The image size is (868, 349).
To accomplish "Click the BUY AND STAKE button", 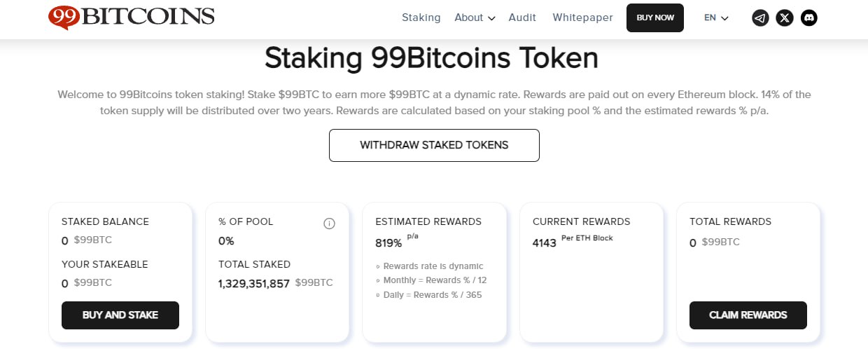I will click(x=120, y=315).
